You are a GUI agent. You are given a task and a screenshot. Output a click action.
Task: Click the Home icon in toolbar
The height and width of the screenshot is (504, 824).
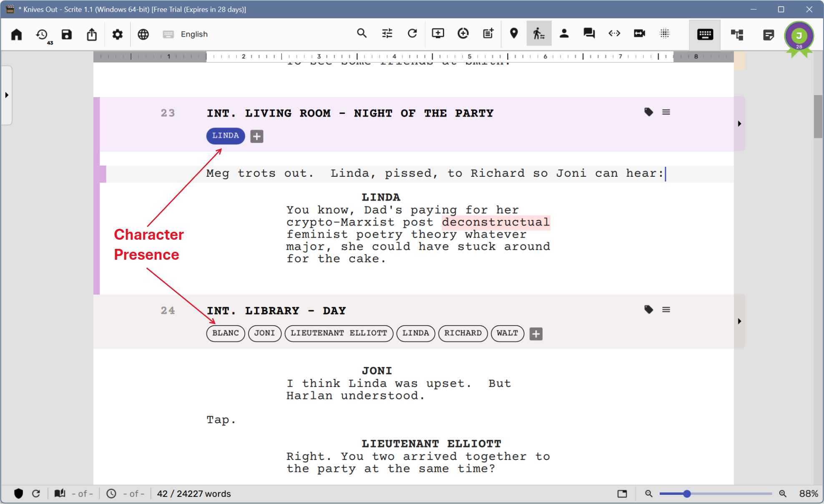tap(17, 34)
